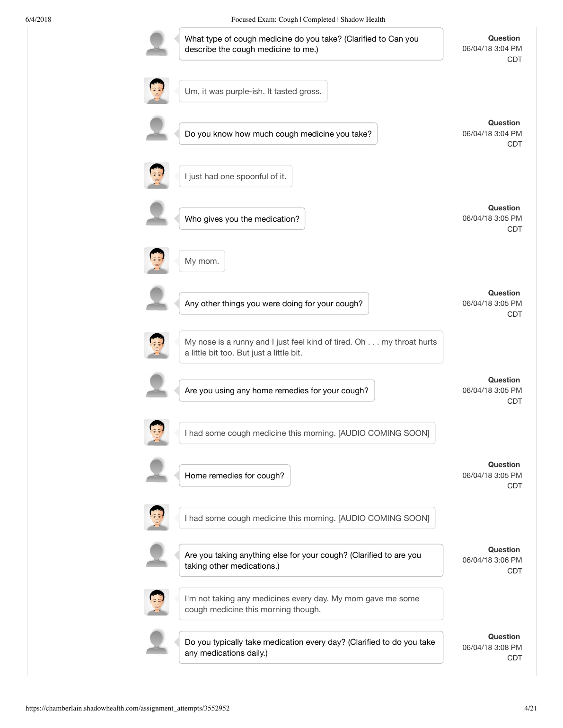Click the "Are you using any home remedies" question

click(276, 390)
